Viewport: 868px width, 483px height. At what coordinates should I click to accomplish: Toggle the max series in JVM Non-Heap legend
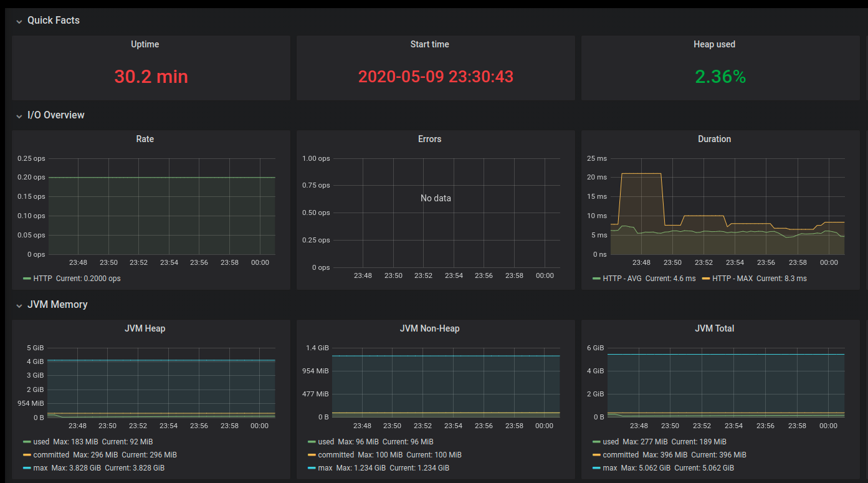(325, 468)
